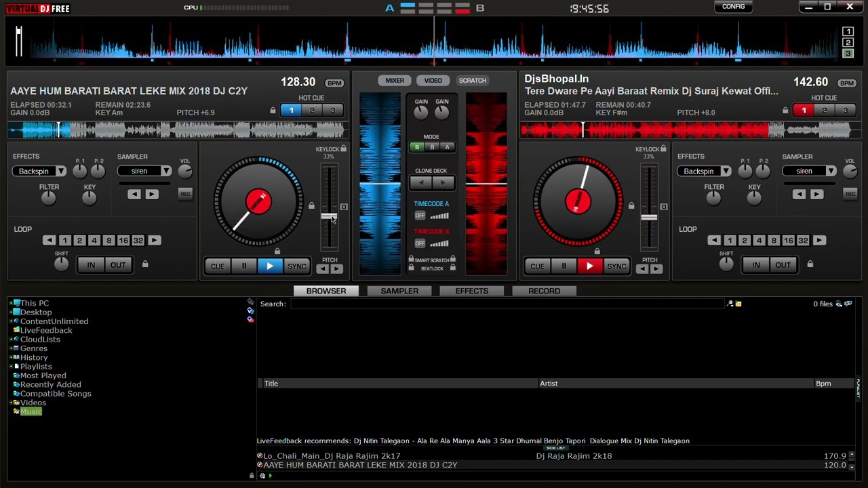Select previous sample on left sampler

tap(134, 195)
